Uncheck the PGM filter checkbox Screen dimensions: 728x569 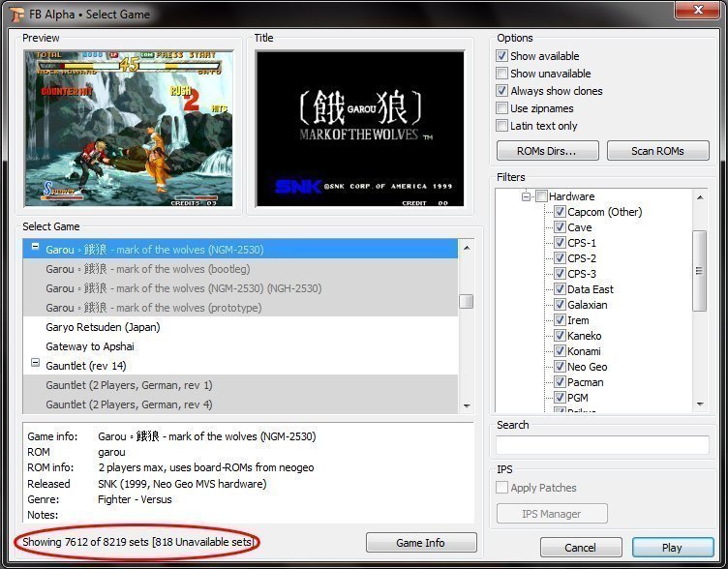pyautogui.click(x=560, y=398)
